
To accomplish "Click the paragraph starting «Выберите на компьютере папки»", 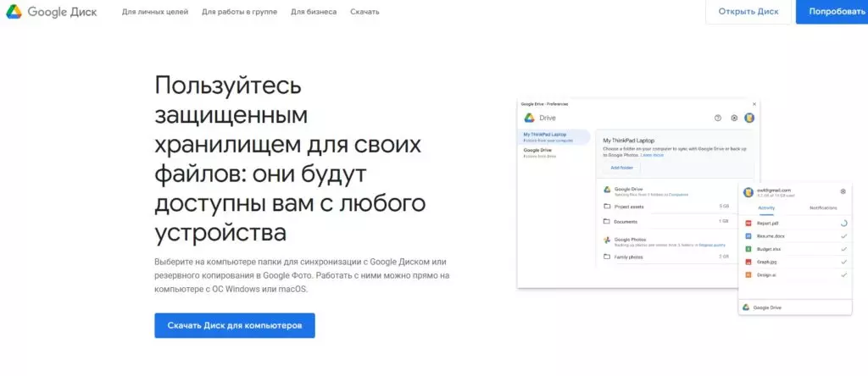I will pos(303,275).
